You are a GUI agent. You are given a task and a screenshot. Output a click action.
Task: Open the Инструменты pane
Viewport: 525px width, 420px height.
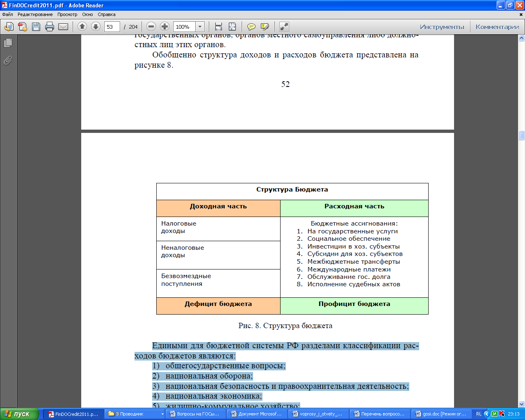tap(442, 27)
